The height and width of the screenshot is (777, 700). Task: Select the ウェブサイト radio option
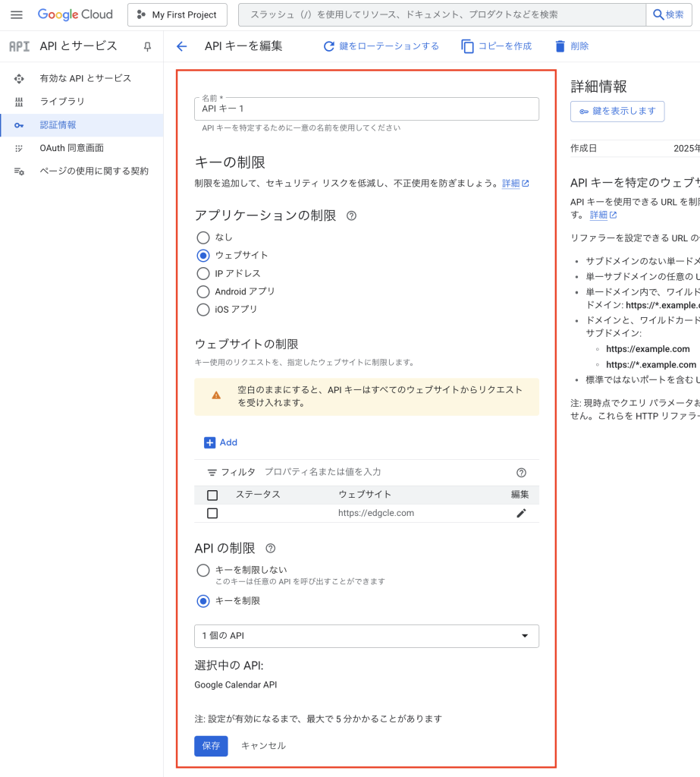203,255
